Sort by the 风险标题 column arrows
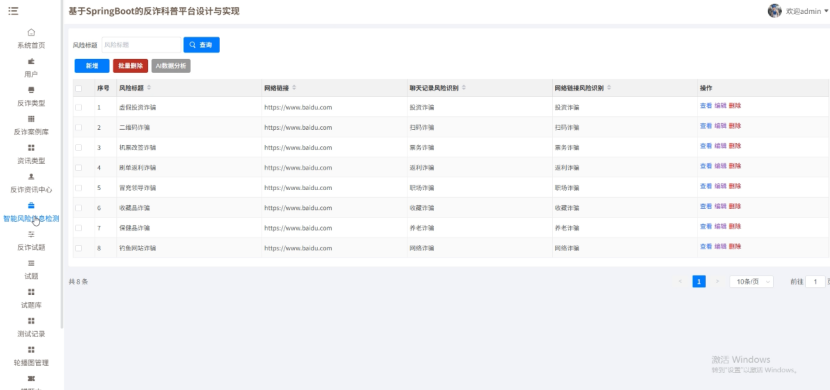 coord(149,88)
